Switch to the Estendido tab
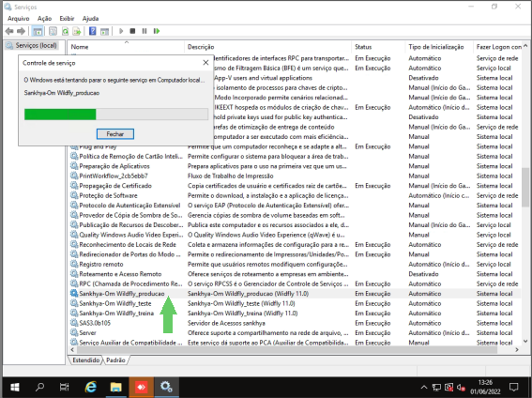 pyautogui.click(x=85, y=360)
